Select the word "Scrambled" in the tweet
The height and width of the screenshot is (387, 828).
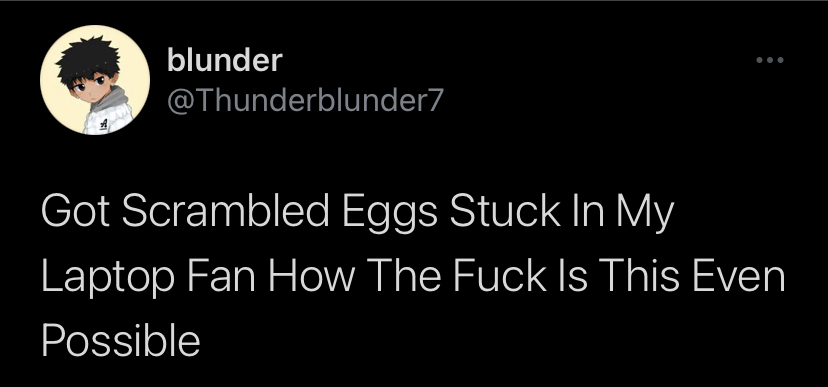click(x=225, y=210)
